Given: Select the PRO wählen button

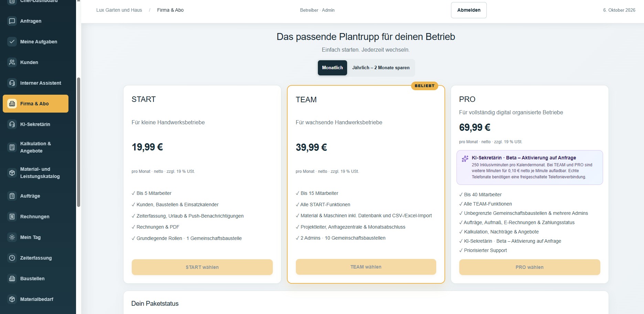Looking at the screenshot, I should pos(530,267).
